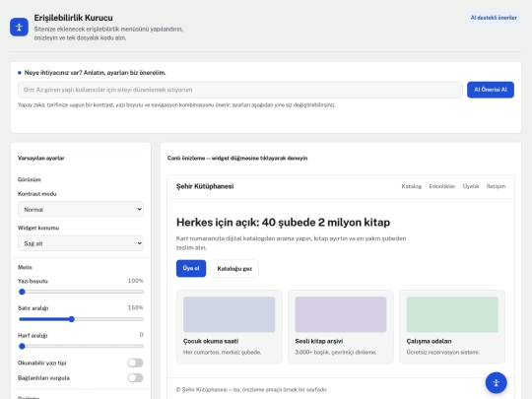Focus the AI needs description input field
Image resolution: width=532 pixels, height=399 pixels.
click(240, 90)
